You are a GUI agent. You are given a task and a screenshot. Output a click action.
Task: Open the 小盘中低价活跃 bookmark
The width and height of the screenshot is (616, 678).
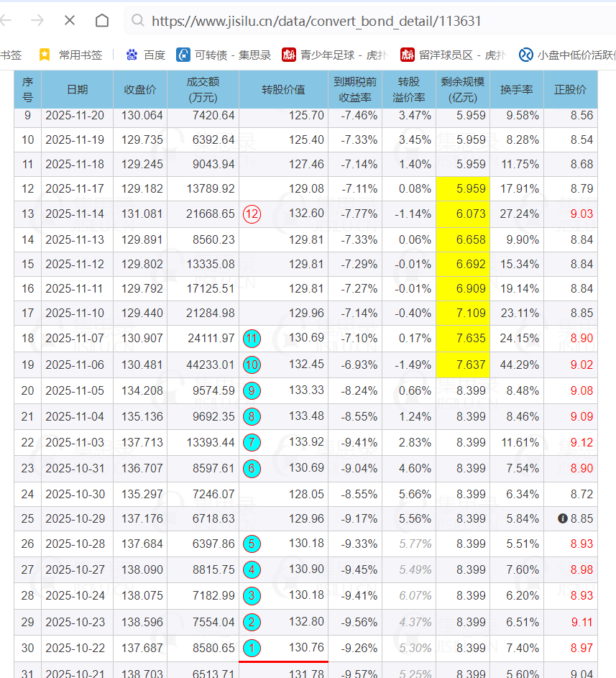(566, 55)
